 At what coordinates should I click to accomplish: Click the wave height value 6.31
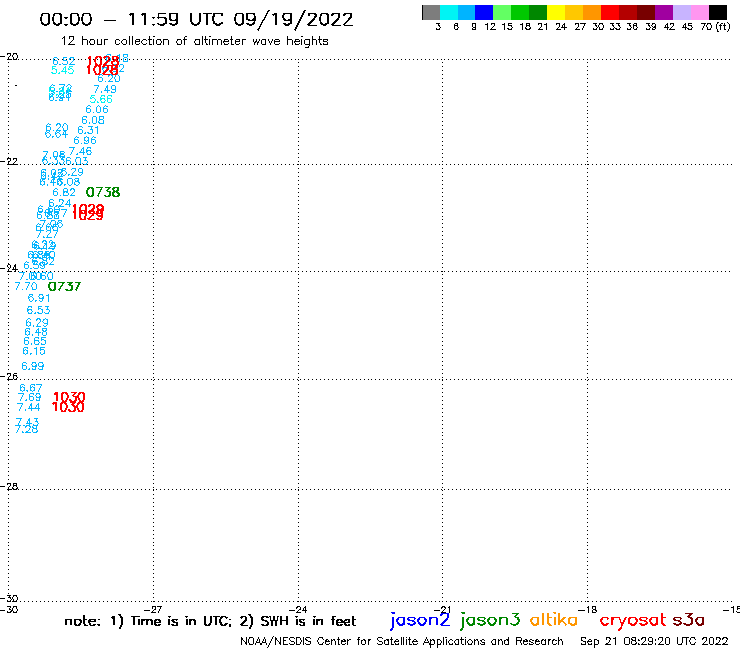(x=88, y=130)
